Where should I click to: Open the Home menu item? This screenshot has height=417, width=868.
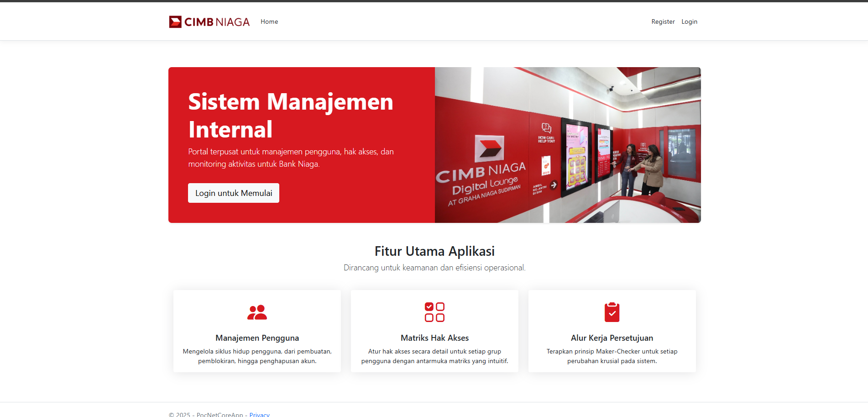(269, 21)
